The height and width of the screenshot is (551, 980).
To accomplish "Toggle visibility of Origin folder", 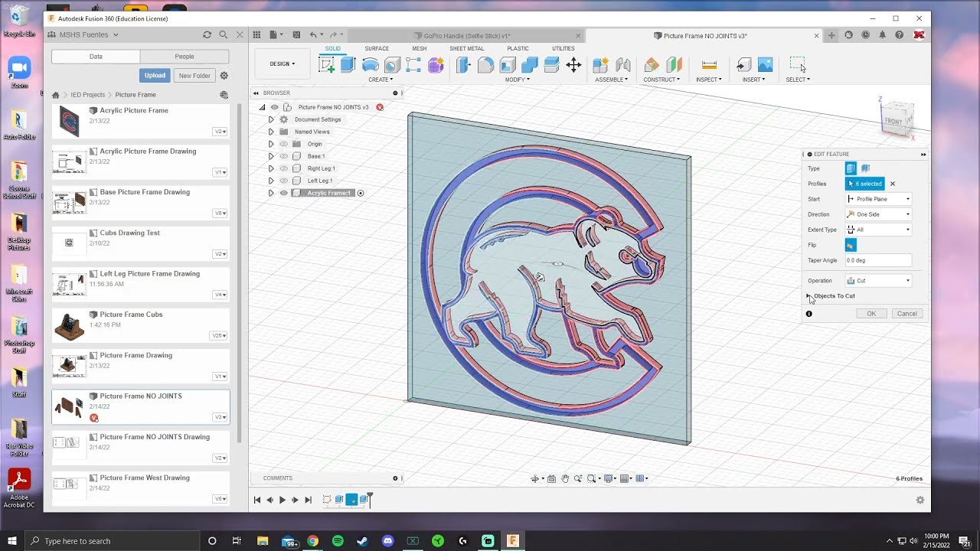I will coord(283,144).
